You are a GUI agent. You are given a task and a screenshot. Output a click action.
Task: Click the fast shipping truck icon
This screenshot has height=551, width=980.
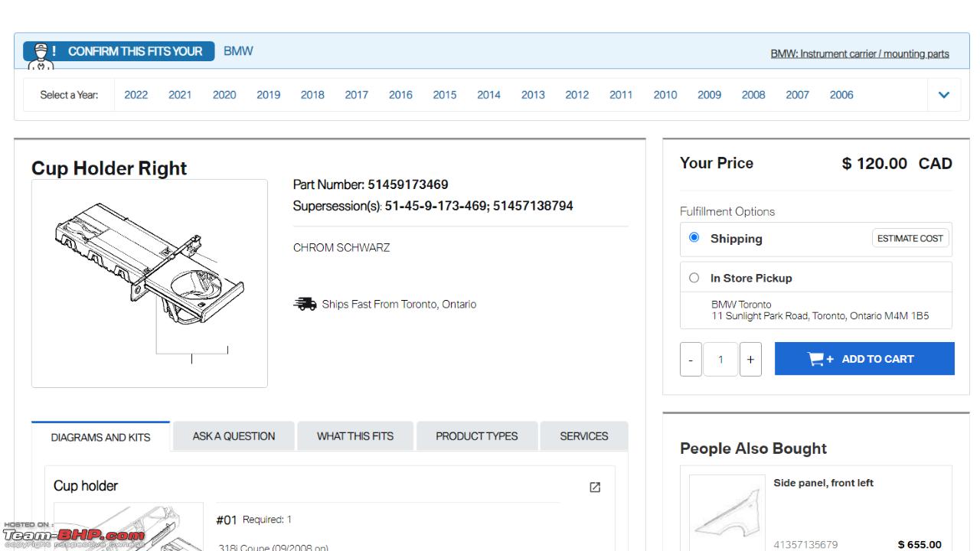305,304
